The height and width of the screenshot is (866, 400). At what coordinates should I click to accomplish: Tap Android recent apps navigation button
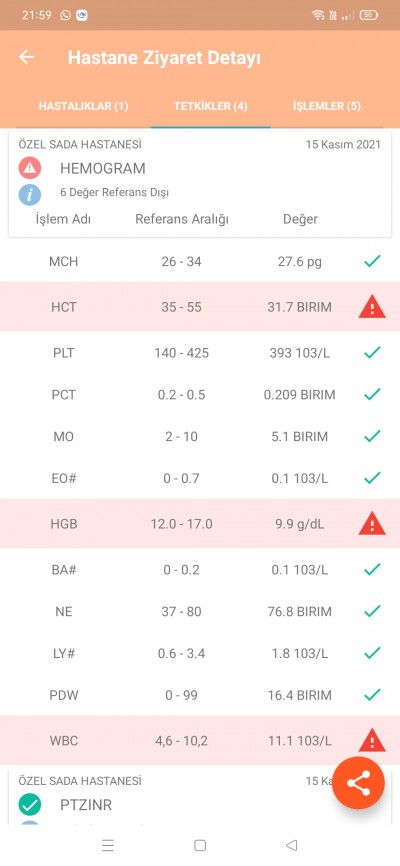pyautogui.click(x=108, y=845)
